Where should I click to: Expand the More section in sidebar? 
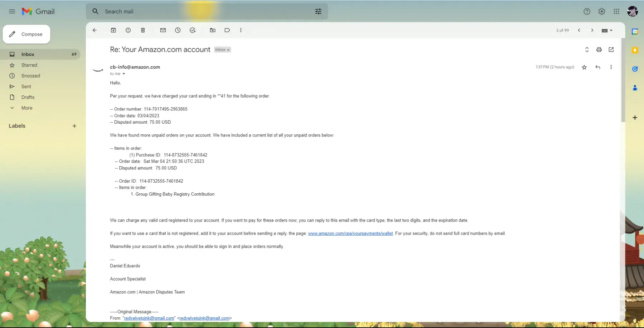tap(26, 108)
